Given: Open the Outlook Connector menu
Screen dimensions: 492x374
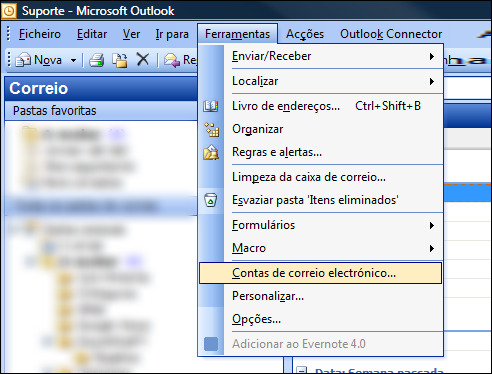Looking at the screenshot, I should click(x=391, y=34).
